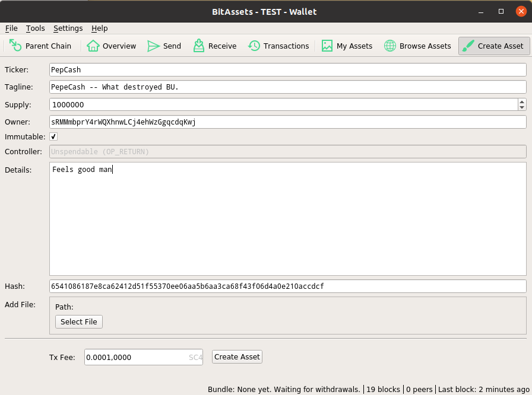Focus the Owner address field

(288, 122)
